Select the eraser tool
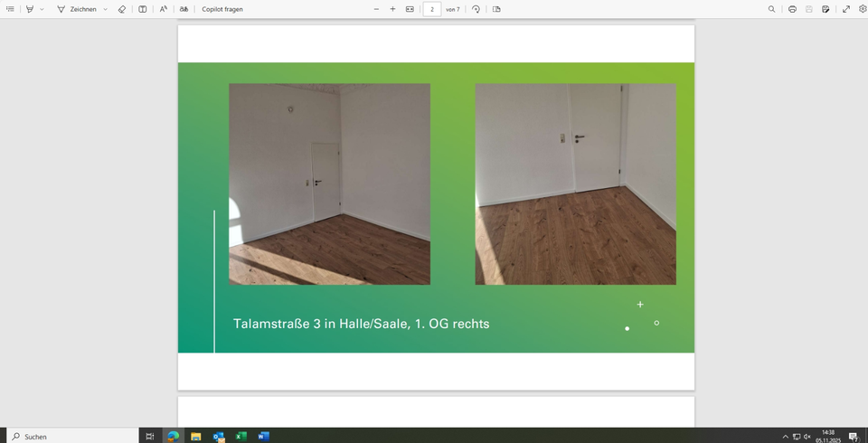 122,9
